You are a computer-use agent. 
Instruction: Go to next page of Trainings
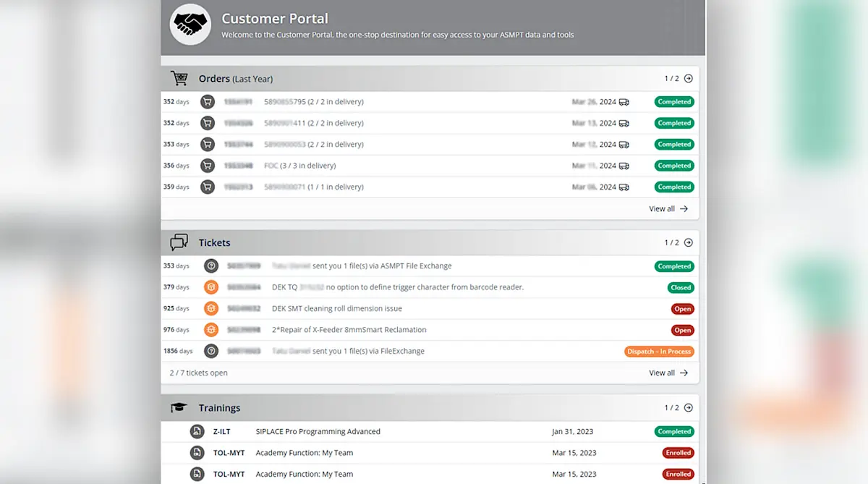[x=688, y=408]
